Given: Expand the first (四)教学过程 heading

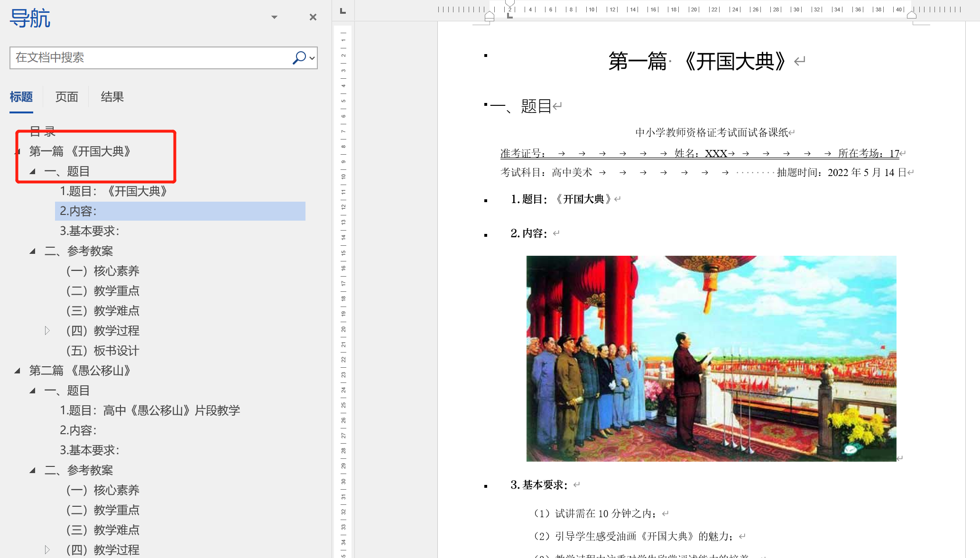Looking at the screenshot, I should pyautogui.click(x=47, y=331).
